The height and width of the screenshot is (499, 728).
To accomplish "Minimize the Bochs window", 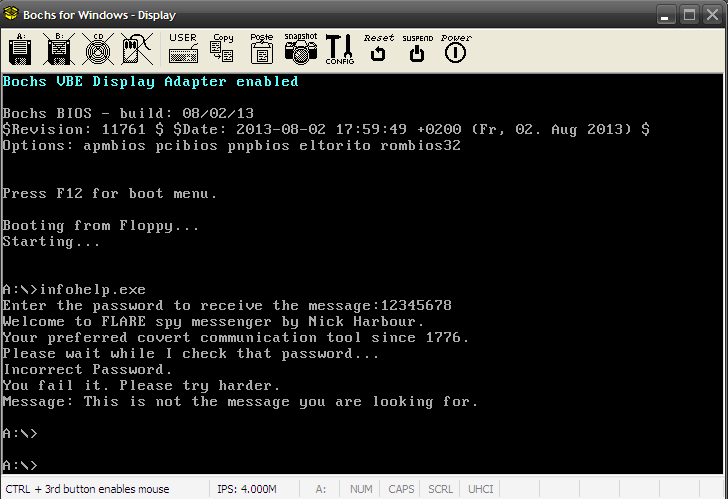I will click(665, 15).
